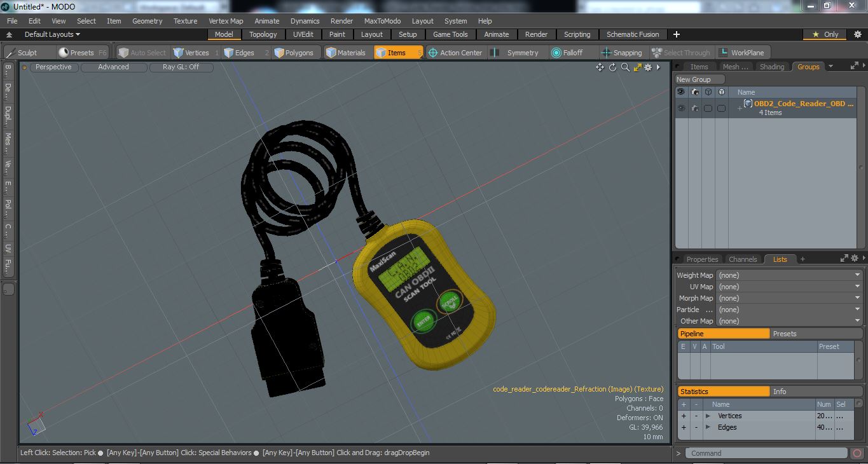Toggle Ray GL: Off button
Image resolution: width=868 pixels, height=464 pixels.
pos(181,67)
